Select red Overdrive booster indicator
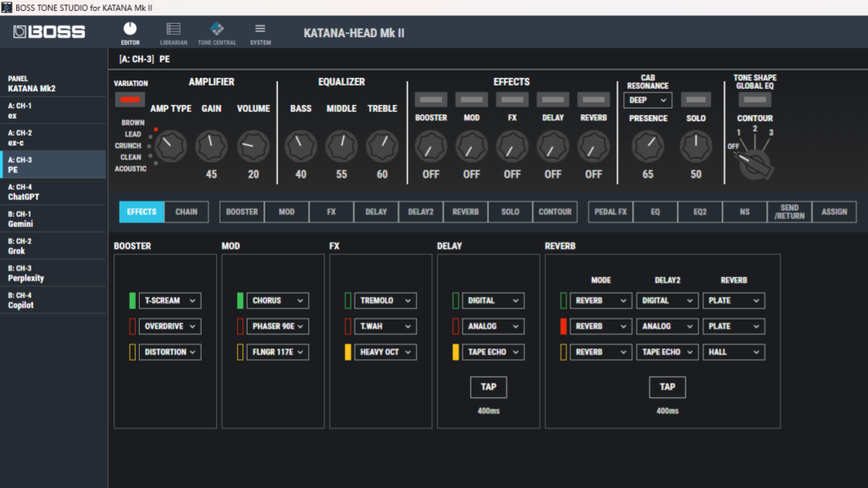The height and width of the screenshot is (488, 868). click(132, 326)
